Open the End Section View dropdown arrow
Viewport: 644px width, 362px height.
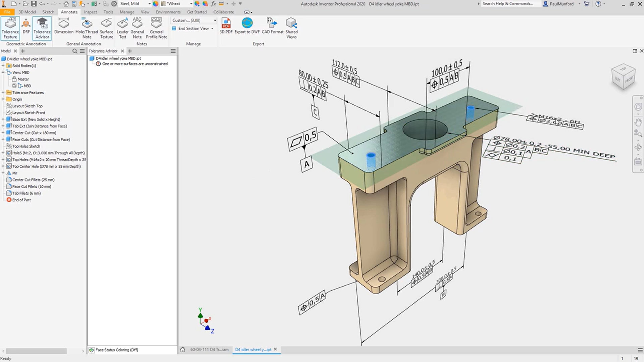click(x=212, y=29)
